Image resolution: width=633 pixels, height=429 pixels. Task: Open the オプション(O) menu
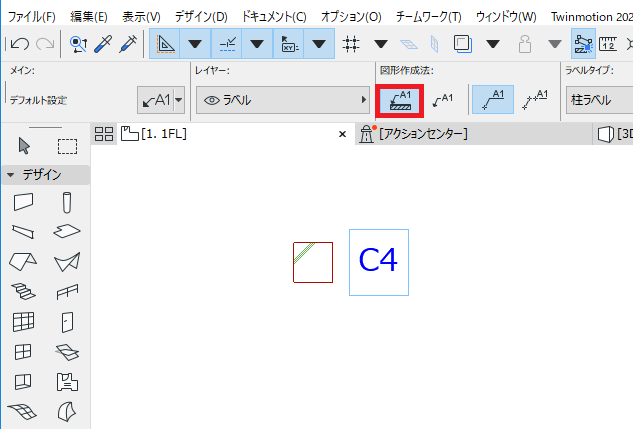tap(351, 17)
